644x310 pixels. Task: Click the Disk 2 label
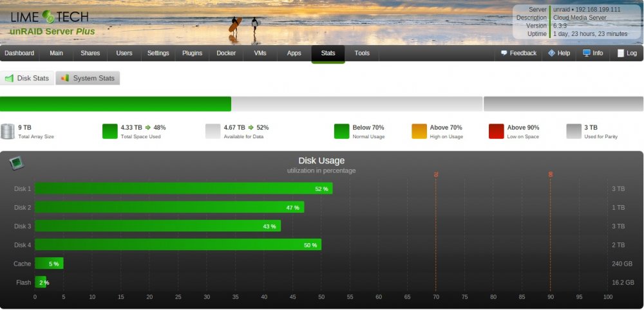[x=23, y=208]
